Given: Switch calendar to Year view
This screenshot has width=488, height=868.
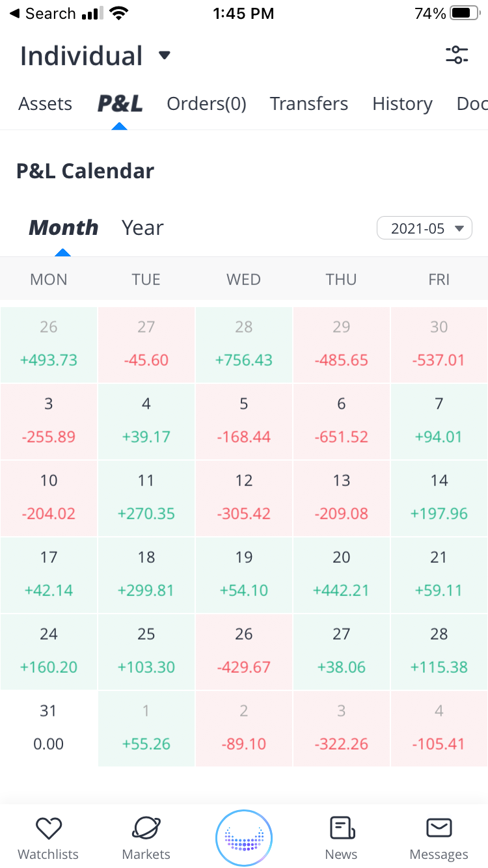Looking at the screenshot, I should click(x=142, y=228).
